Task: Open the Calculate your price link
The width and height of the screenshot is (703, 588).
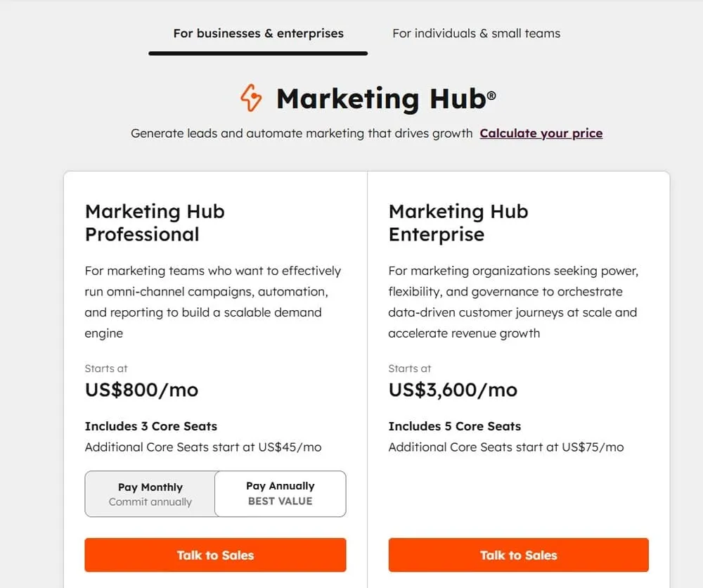Action: (x=541, y=133)
